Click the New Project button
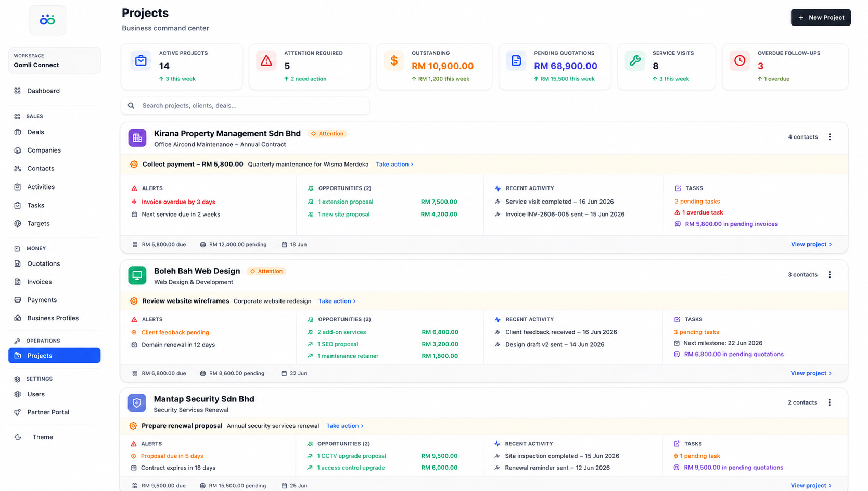Viewport: 868px width, 491px height. (x=821, y=18)
